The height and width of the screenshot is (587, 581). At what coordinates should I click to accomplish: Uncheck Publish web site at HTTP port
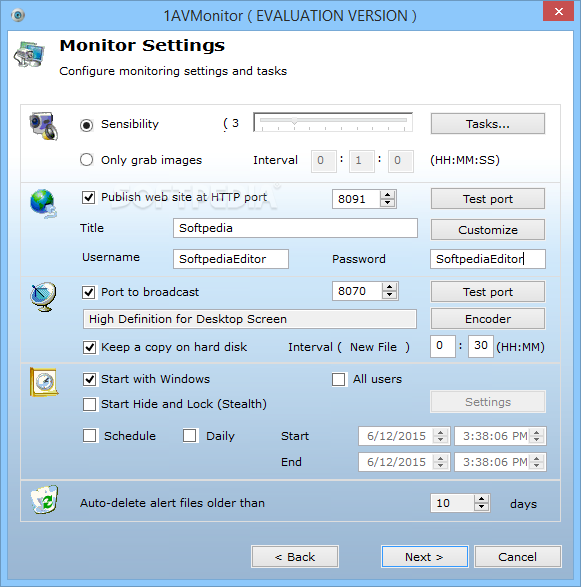point(88,197)
